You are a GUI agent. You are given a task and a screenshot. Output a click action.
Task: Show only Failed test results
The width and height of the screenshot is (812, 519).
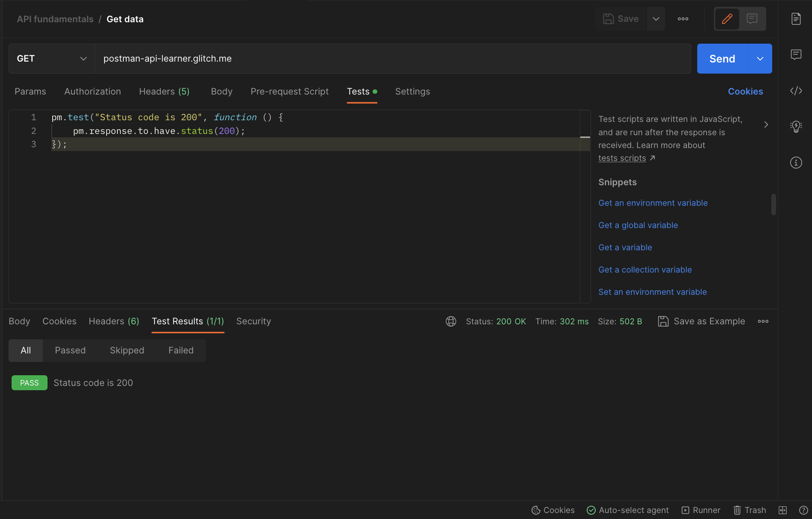coord(181,350)
